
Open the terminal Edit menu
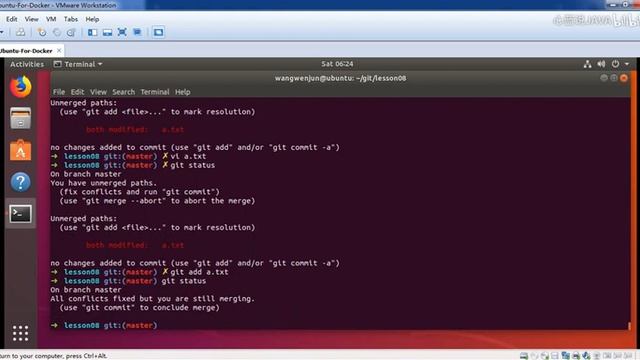point(77,92)
